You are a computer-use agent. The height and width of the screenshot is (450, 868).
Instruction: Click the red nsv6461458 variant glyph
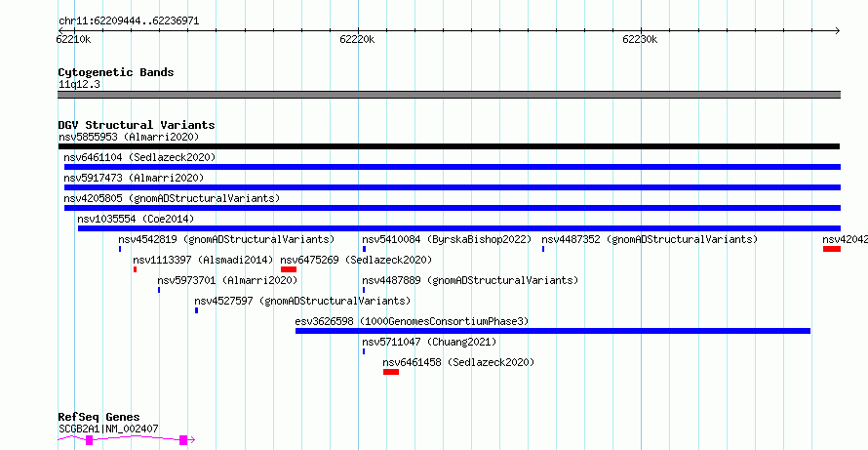391,372
